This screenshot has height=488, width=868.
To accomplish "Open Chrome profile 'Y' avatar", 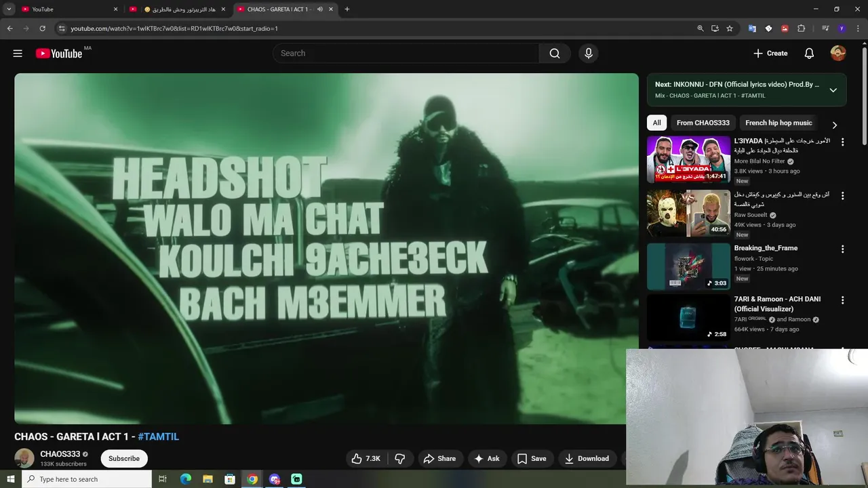I will 842,28.
